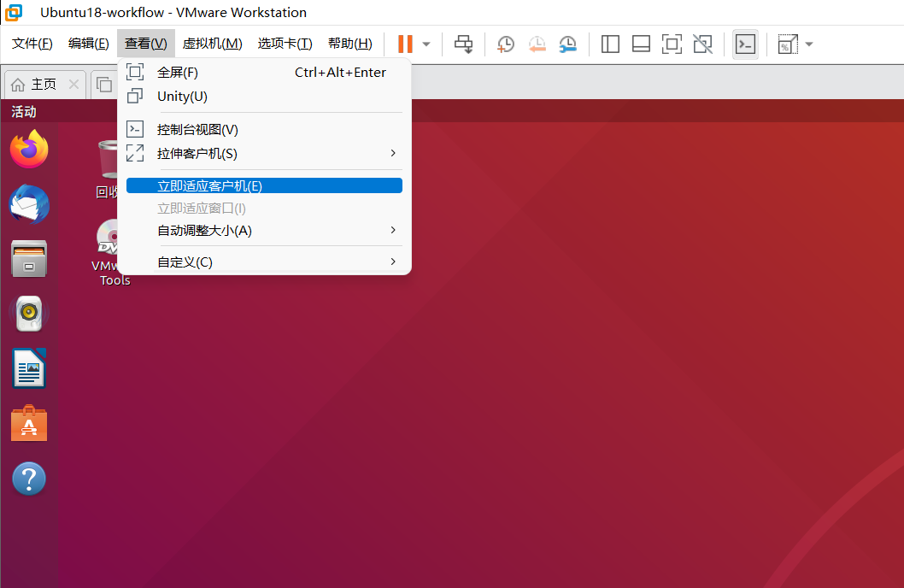Open the Files manager in the dock
904x588 pixels.
[29, 259]
